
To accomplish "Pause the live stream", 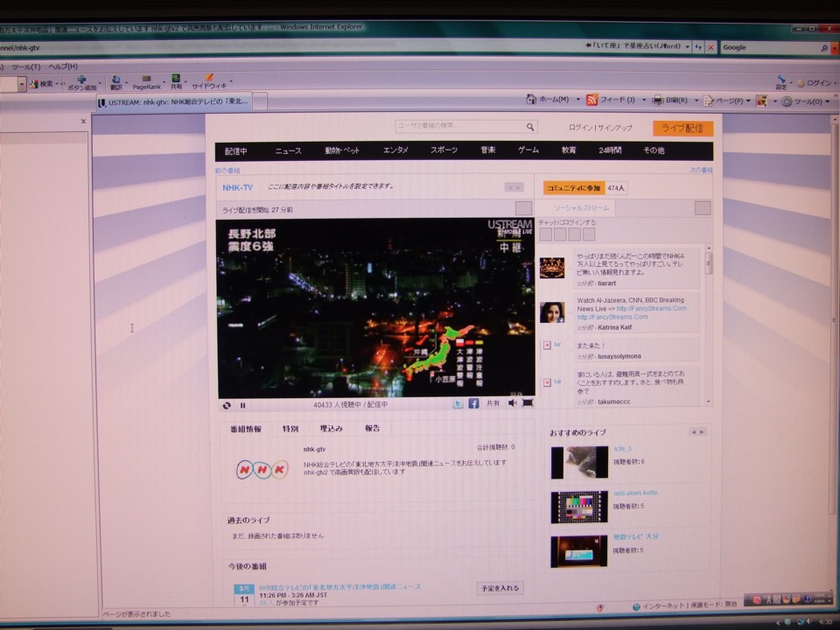I will pyautogui.click(x=242, y=405).
